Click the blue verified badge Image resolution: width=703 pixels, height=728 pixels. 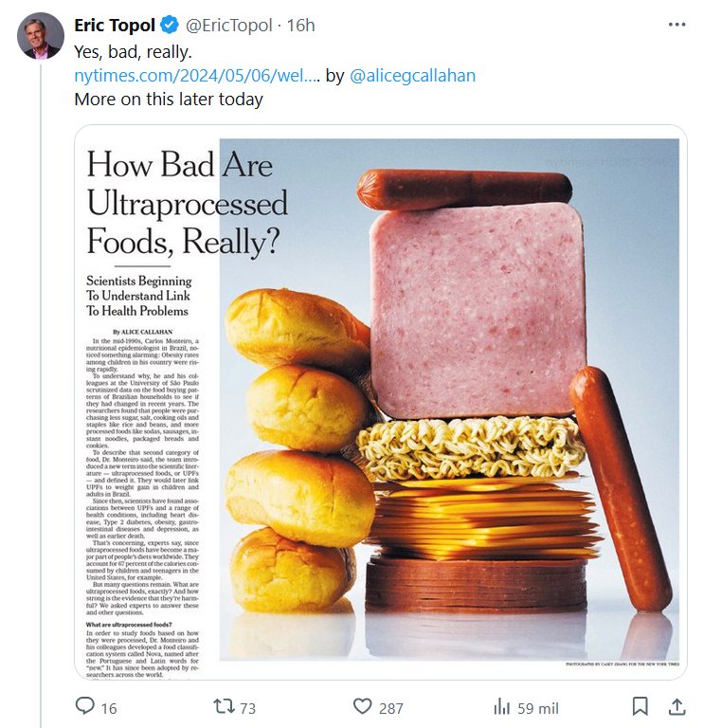168,26
